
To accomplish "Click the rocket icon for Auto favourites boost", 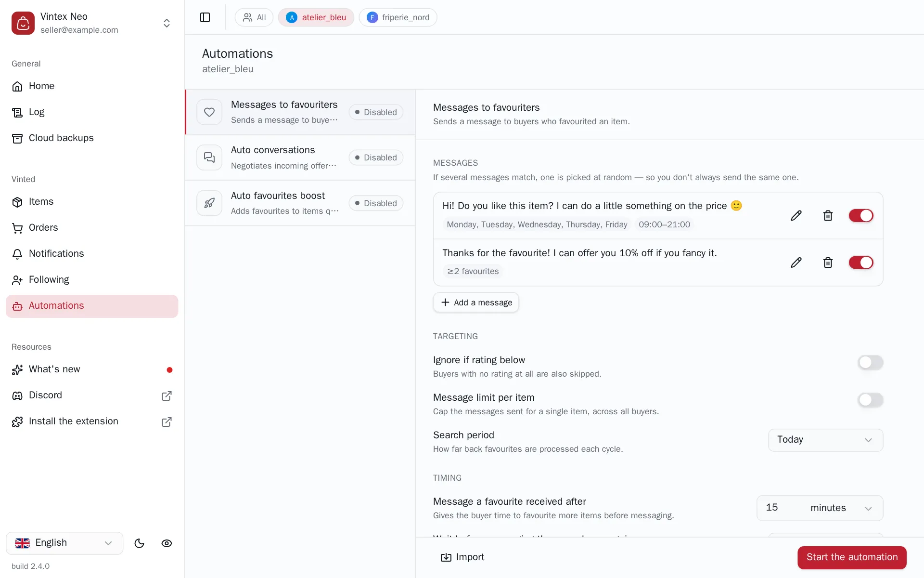I will click(x=209, y=203).
